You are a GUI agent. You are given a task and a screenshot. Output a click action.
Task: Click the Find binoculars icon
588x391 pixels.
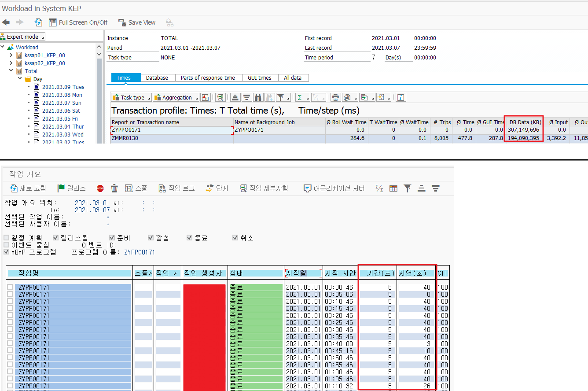(258, 97)
